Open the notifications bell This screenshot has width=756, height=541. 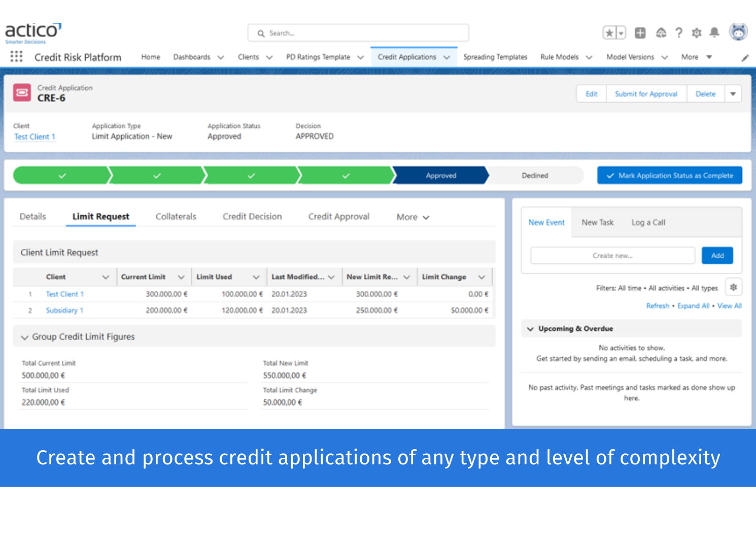pyautogui.click(x=715, y=32)
